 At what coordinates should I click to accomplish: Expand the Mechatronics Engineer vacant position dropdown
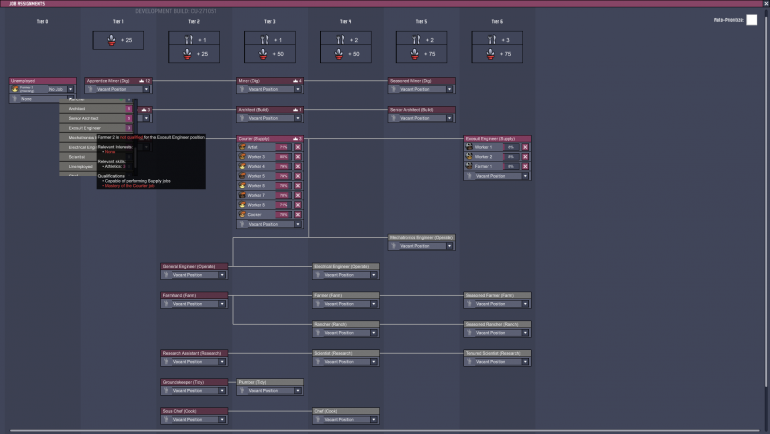tap(449, 245)
